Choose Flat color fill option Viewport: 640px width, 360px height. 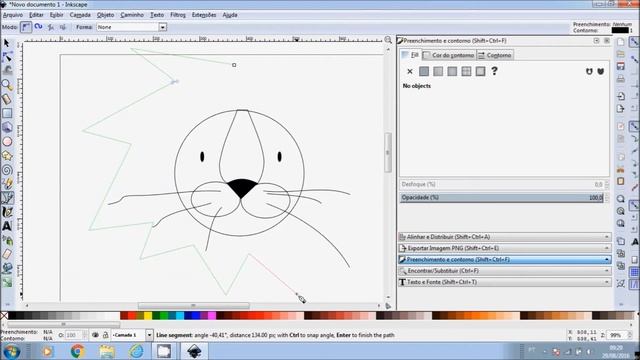click(424, 71)
